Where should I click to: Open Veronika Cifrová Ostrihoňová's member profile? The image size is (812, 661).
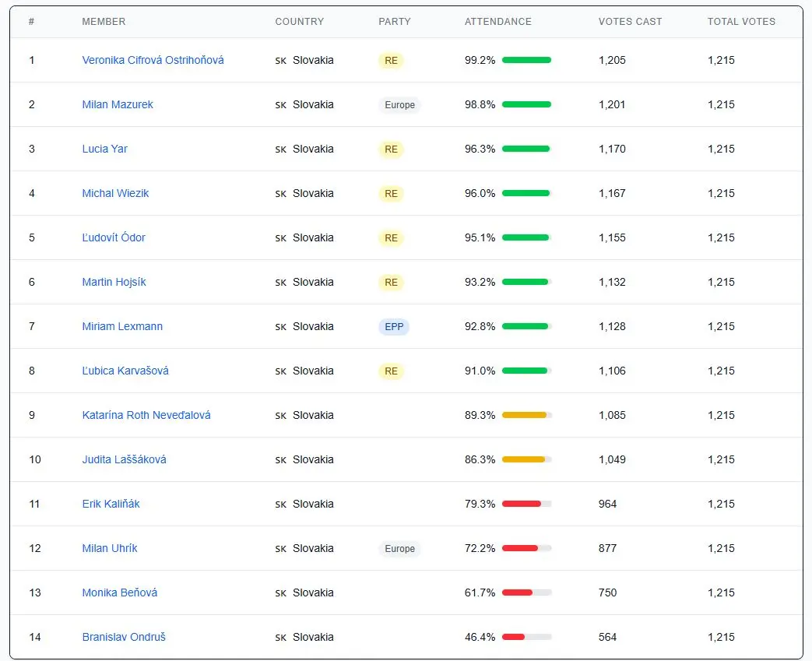point(153,60)
